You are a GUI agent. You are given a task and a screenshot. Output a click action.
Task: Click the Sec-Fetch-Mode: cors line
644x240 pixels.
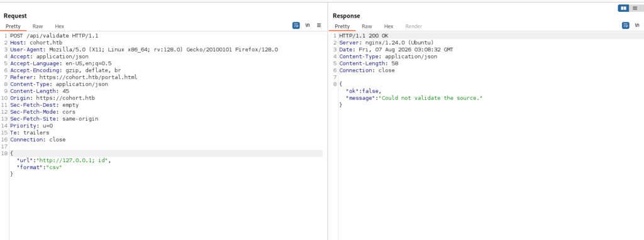pyautogui.click(x=43, y=112)
